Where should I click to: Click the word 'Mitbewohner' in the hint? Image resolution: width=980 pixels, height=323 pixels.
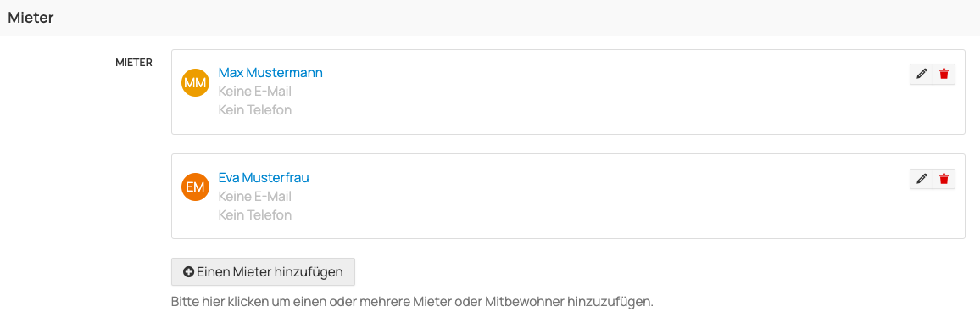pyautogui.click(x=525, y=303)
